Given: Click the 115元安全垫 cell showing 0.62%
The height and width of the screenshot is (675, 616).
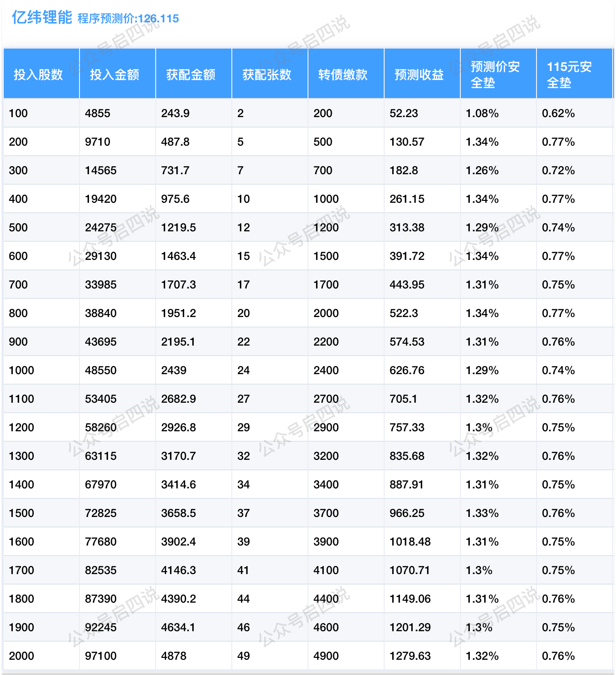Looking at the screenshot, I should [558, 113].
